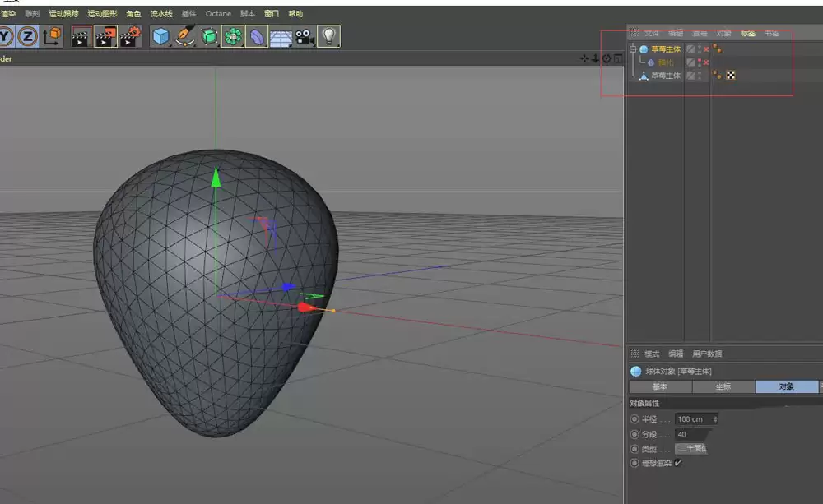
Task: Click the camera tool icon in the toolbar
Action: (305, 36)
